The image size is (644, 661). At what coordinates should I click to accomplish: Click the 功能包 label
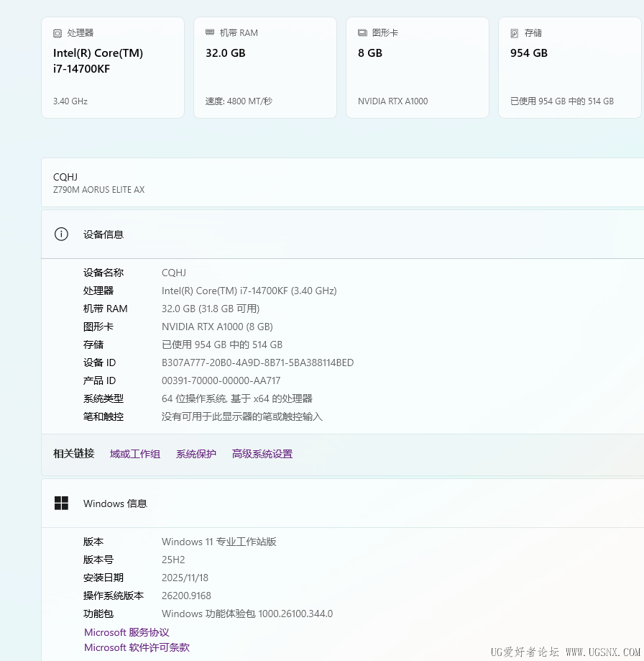98,614
